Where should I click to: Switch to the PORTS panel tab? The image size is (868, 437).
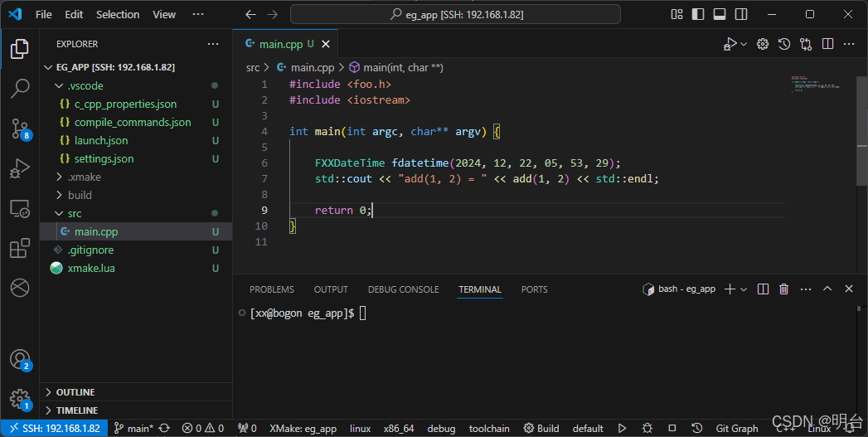[x=534, y=289]
